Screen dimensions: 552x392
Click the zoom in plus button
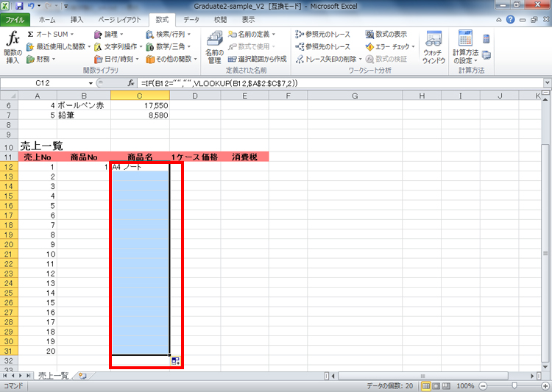pyautogui.click(x=545, y=386)
